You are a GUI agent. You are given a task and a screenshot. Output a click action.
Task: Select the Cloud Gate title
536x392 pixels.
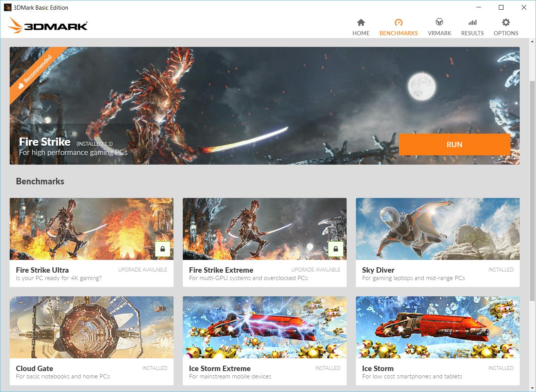point(34,368)
